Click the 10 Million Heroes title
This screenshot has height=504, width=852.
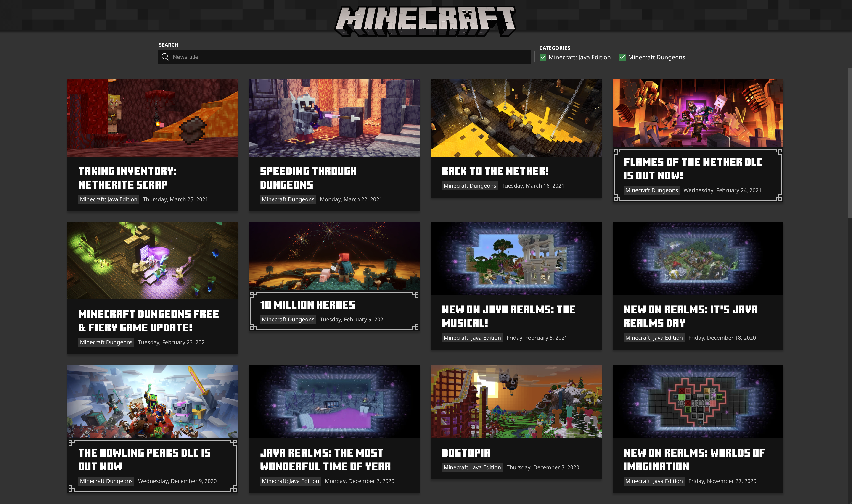(x=307, y=305)
